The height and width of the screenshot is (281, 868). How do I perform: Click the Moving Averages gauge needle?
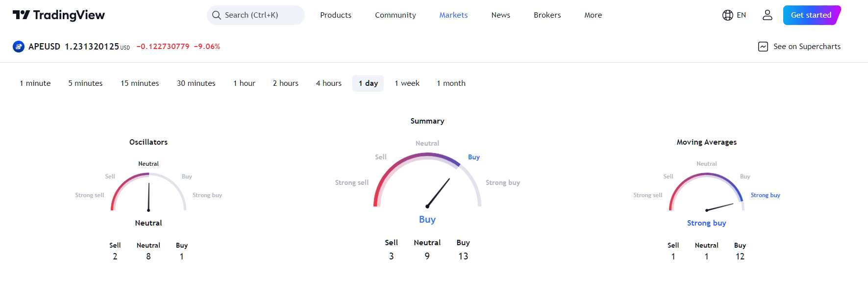click(x=719, y=207)
